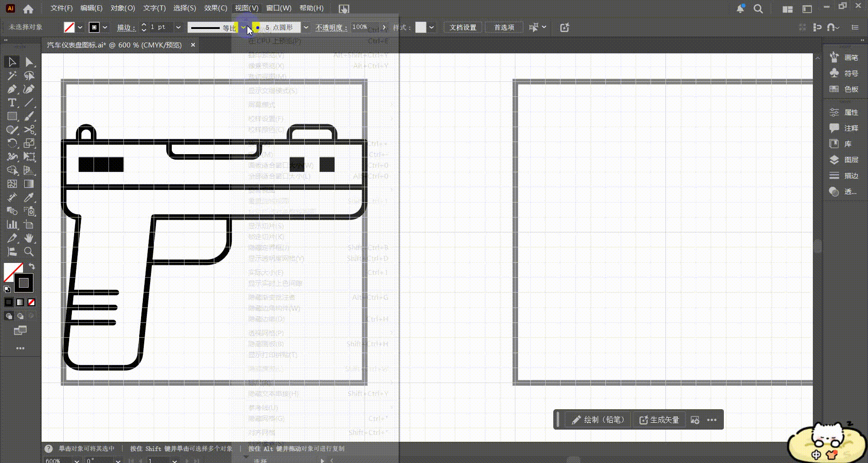Screen dimensions: 868x463
Task: Open the search icon at top right
Action: (758, 9)
